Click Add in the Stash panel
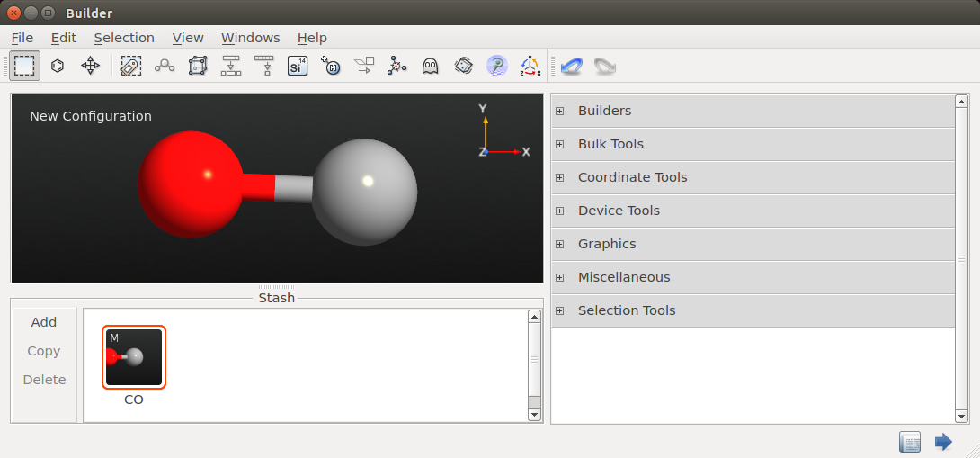 (44, 321)
